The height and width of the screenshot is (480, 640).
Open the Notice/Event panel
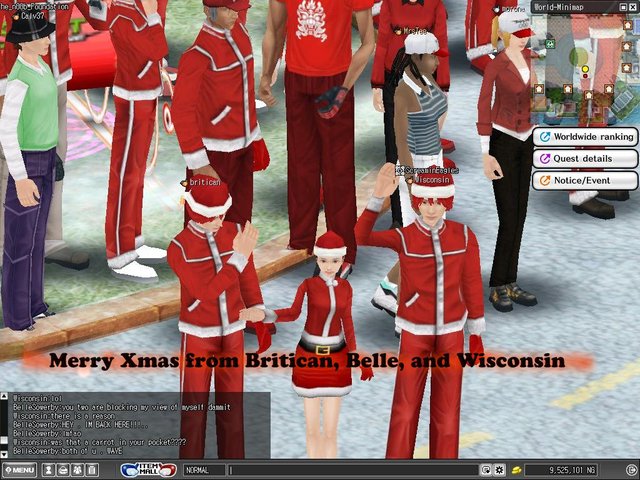pos(585,180)
